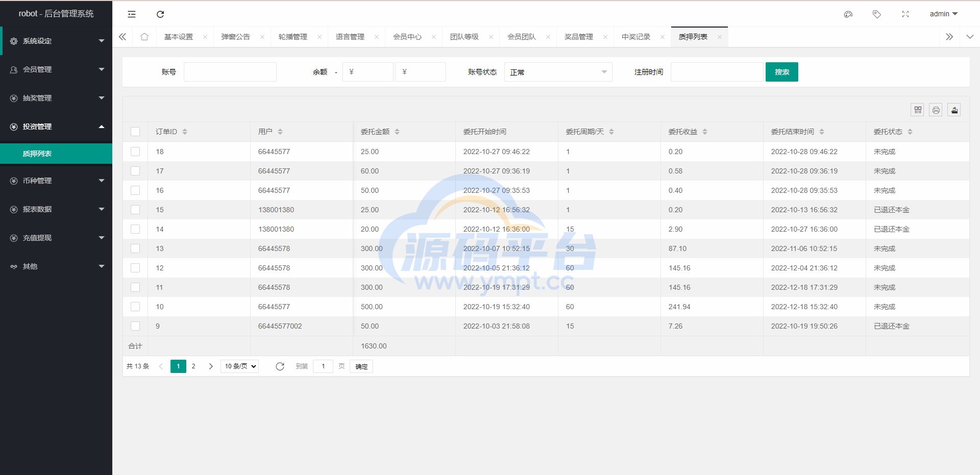Expand 其他 sidebar menu
The height and width of the screenshot is (475, 980).
(56, 266)
